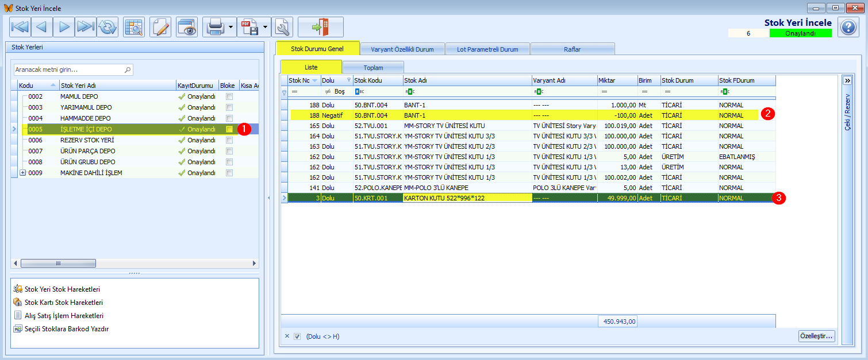Click the PDF export icon
The width and height of the screenshot is (868, 360).
[249, 27]
